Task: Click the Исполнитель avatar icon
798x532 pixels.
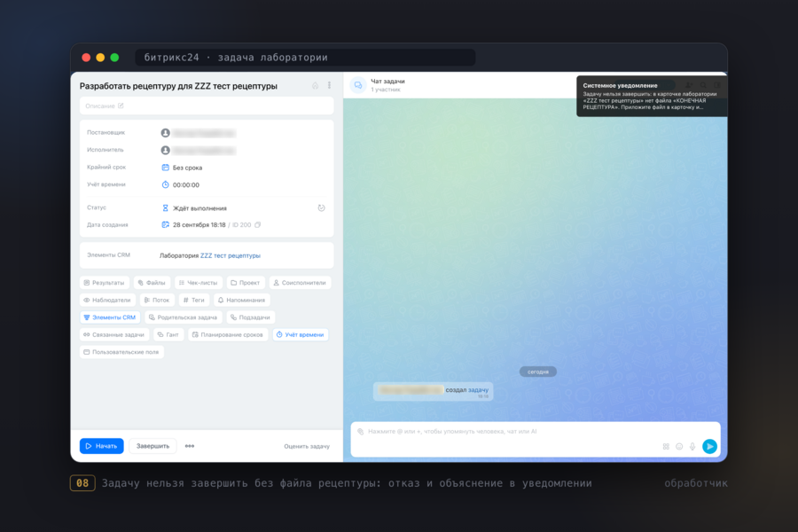Action: (166, 150)
